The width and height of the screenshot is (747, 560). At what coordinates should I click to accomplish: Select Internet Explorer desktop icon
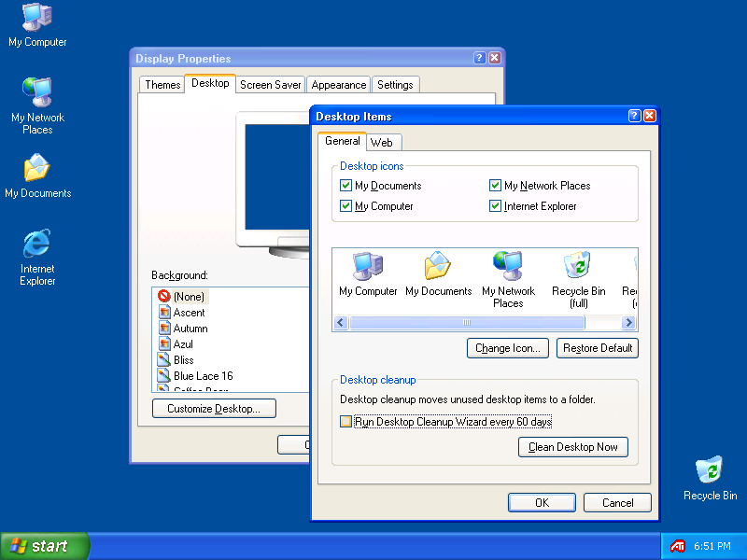[37, 258]
